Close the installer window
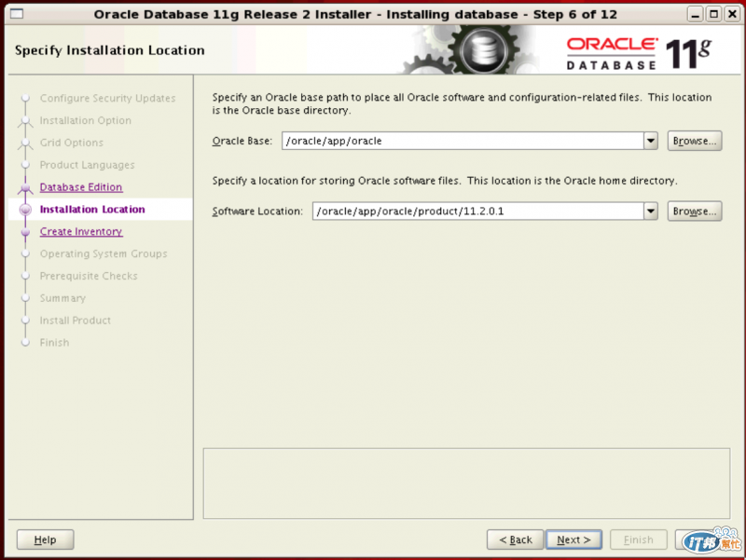 point(732,14)
